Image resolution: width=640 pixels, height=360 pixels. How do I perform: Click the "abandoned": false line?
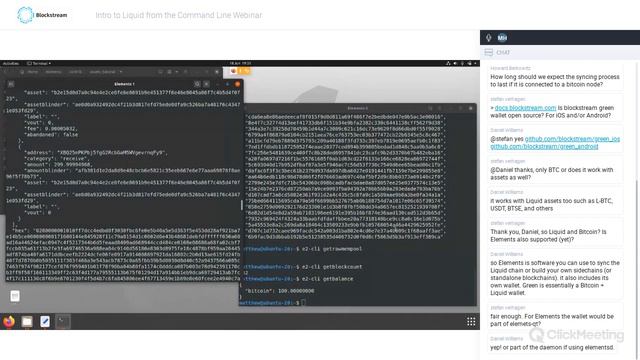(51, 134)
